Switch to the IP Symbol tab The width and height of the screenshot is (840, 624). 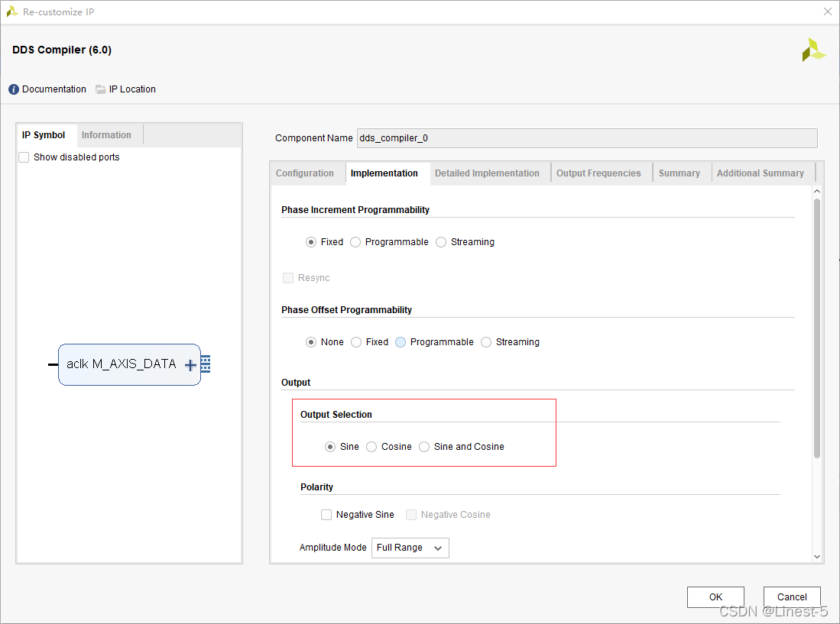[44, 135]
